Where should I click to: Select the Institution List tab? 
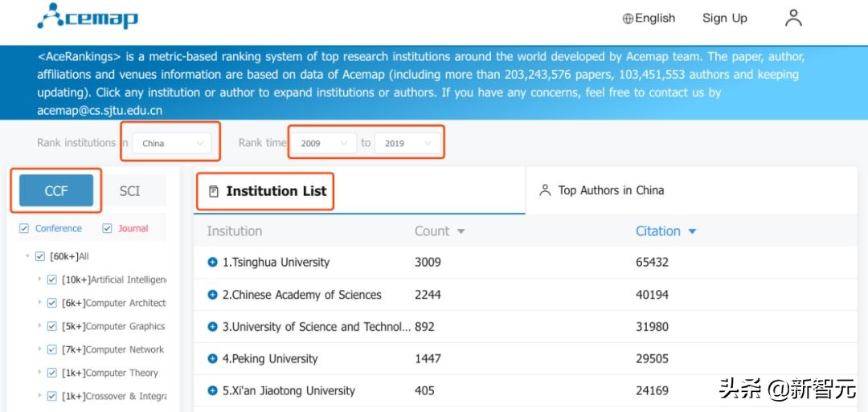pyautogui.click(x=359, y=191)
